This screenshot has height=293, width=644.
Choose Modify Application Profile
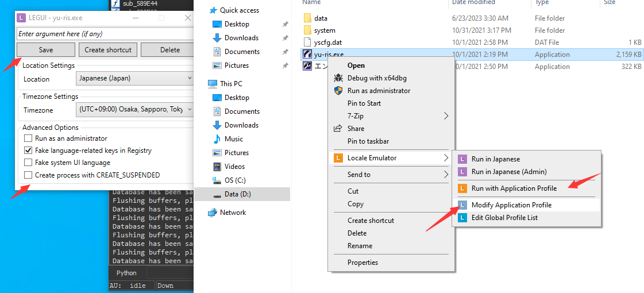coord(511,205)
